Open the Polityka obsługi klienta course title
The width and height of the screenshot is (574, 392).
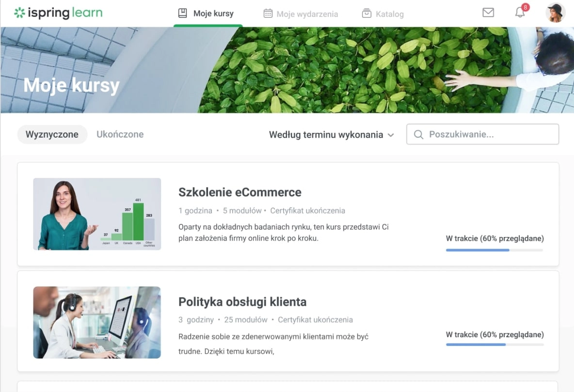click(242, 302)
